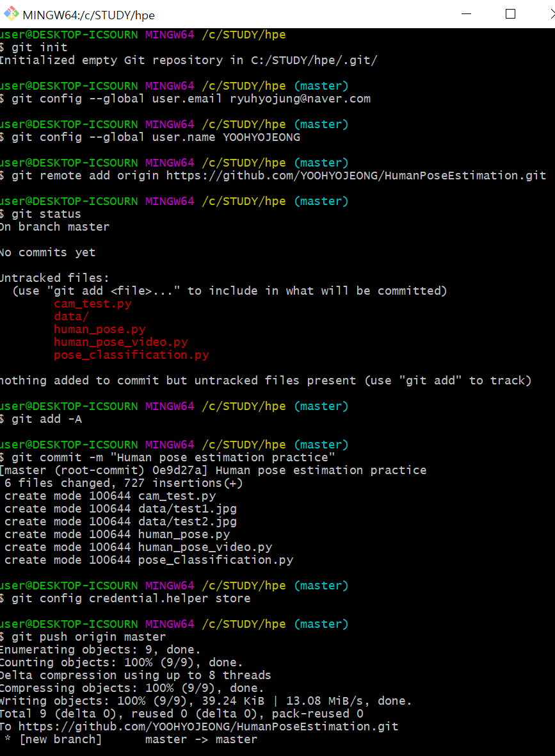Click 'create mode 100644 human_pose_video.py' line
The image size is (555, 756).
coord(138,546)
